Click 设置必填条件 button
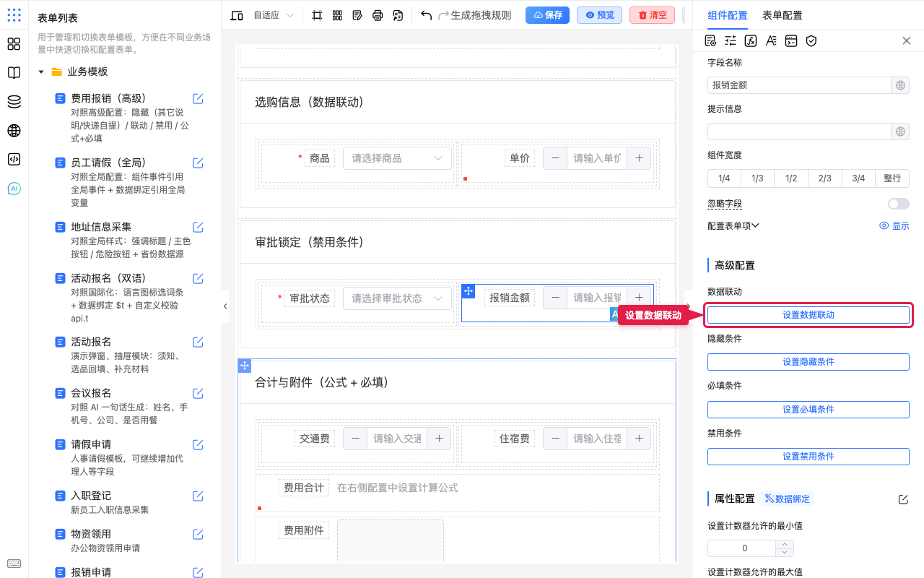Image resolution: width=924 pixels, height=578 pixels. [x=808, y=410]
